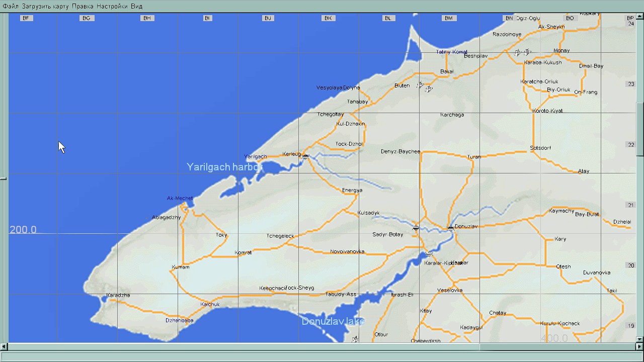
Task: Click the Energya town label
Action: pyautogui.click(x=352, y=190)
